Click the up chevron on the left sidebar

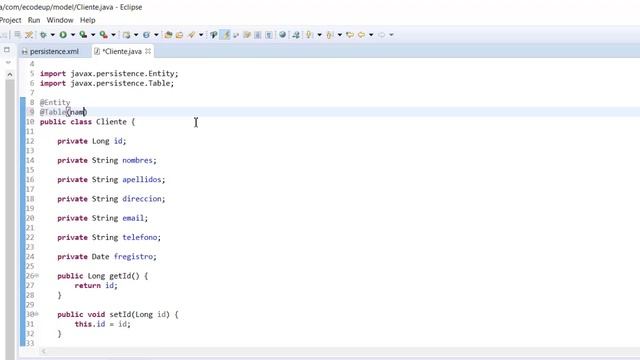coord(10,74)
